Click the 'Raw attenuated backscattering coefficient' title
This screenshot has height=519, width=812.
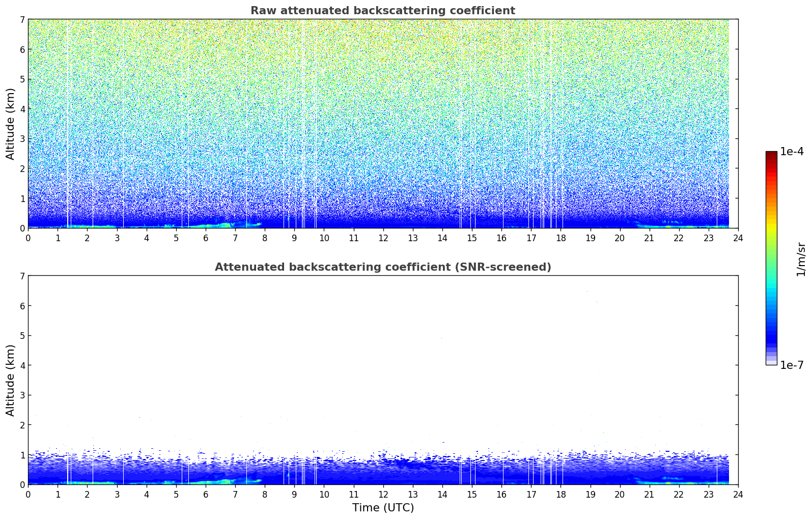pos(382,11)
